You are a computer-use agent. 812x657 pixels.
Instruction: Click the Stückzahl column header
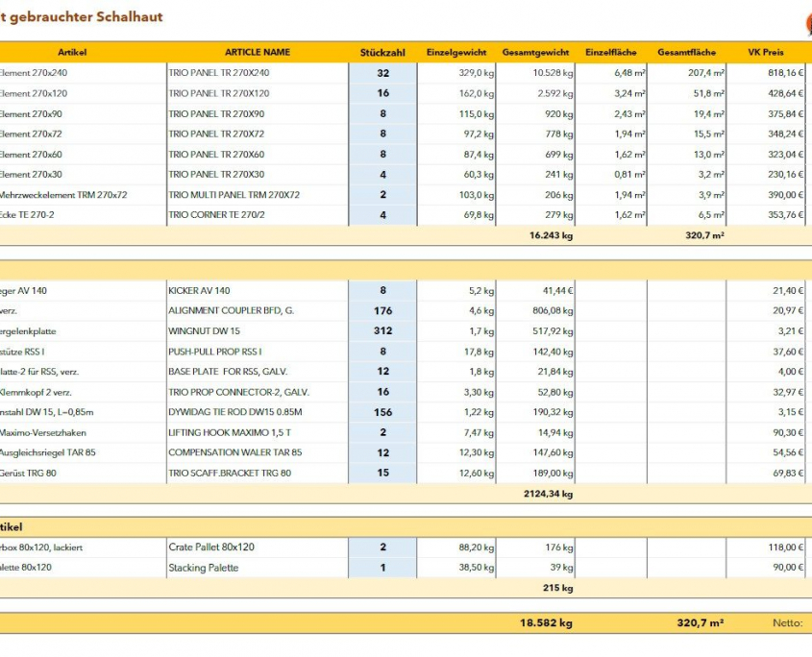tap(382, 52)
